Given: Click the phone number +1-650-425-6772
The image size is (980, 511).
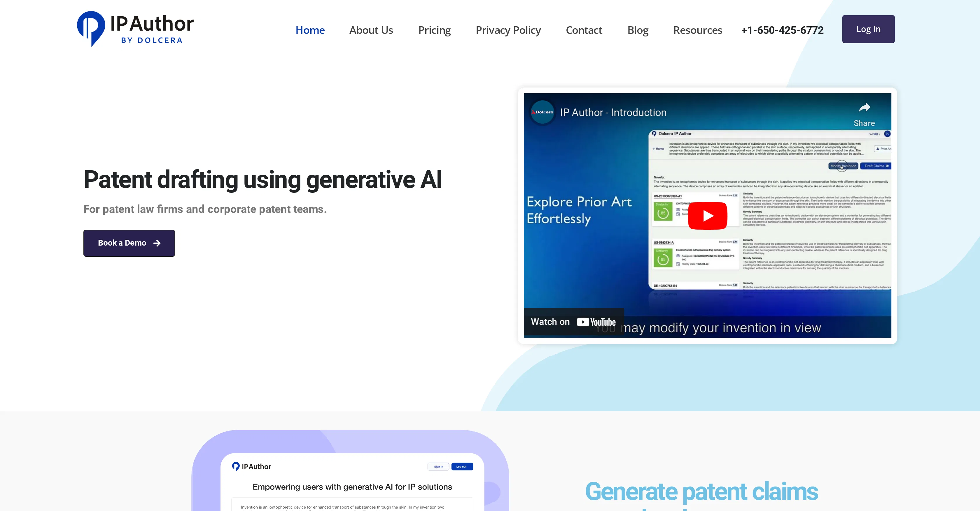Looking at the screenshot, I should 782,30.
